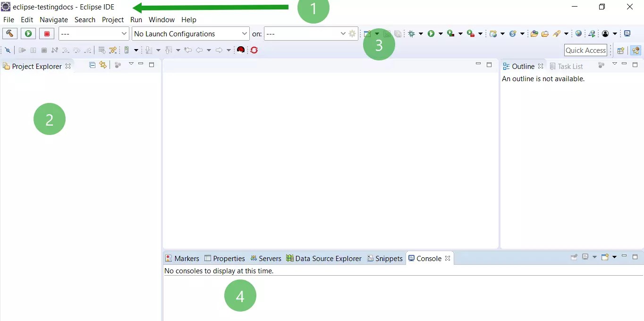Click the Open Task folder icon
This screenshot has height=321, width=644.
point(545,34)
